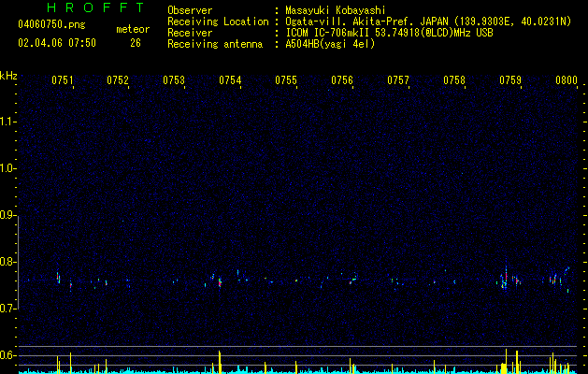This screenshot has height=374, width=588.
Task: Click the 0.7 kHz axis label
Action: 8,309
